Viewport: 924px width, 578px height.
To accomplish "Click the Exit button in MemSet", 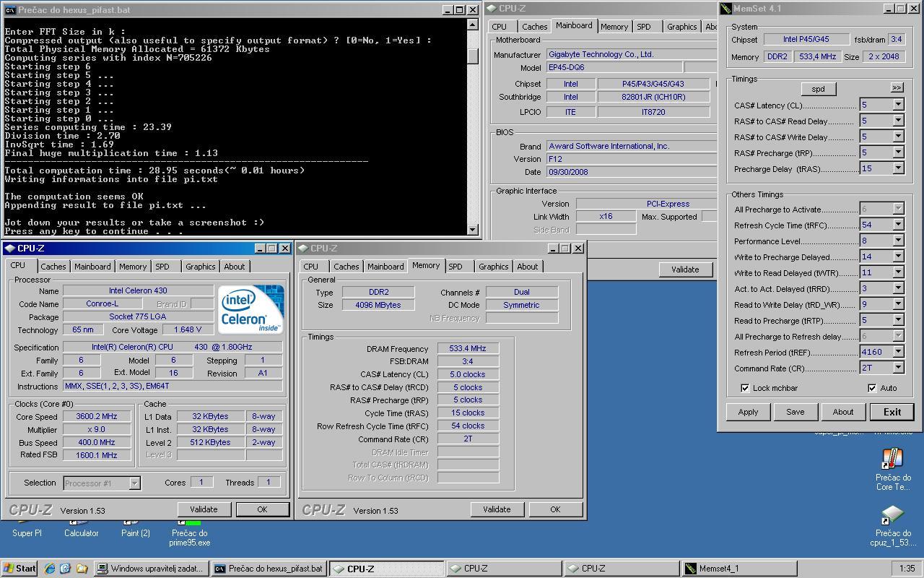I will click(x=892, y=412).
